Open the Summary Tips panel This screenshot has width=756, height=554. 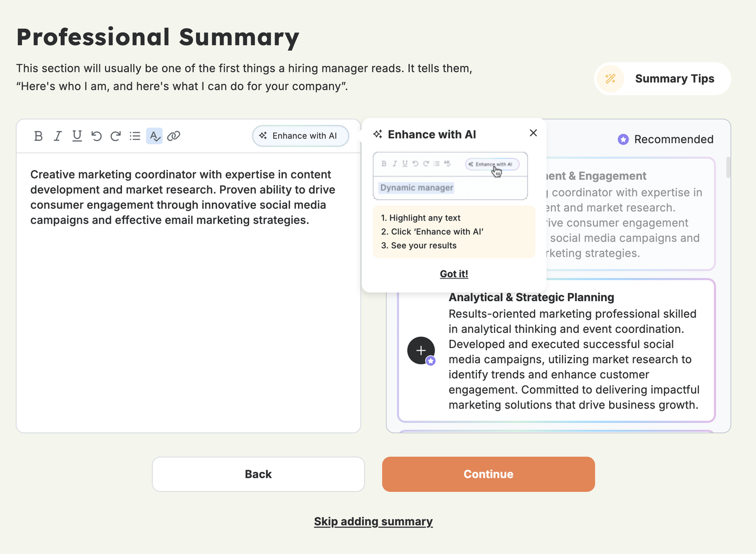tap(661, 78)
